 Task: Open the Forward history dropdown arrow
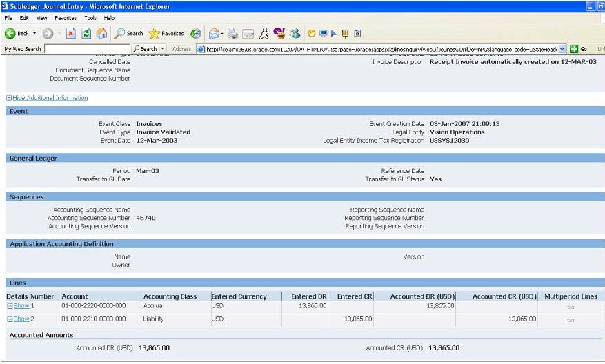point(59,34)
